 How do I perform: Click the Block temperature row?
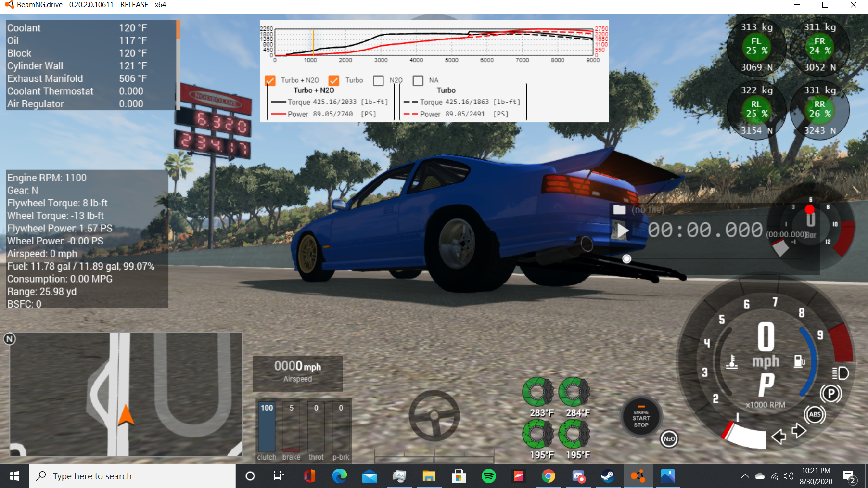coord(91,53)
